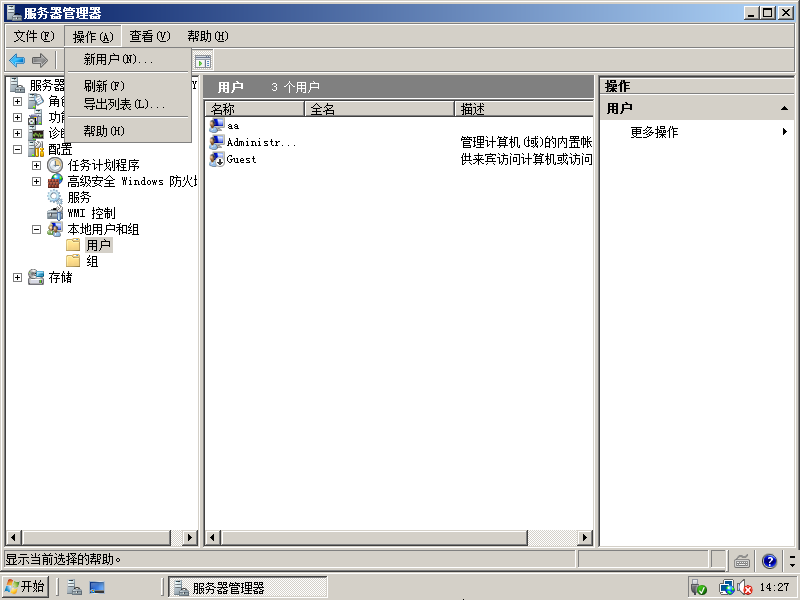Click the 服务 gear icon
This screenshot has width=800, height=600.
55,197
